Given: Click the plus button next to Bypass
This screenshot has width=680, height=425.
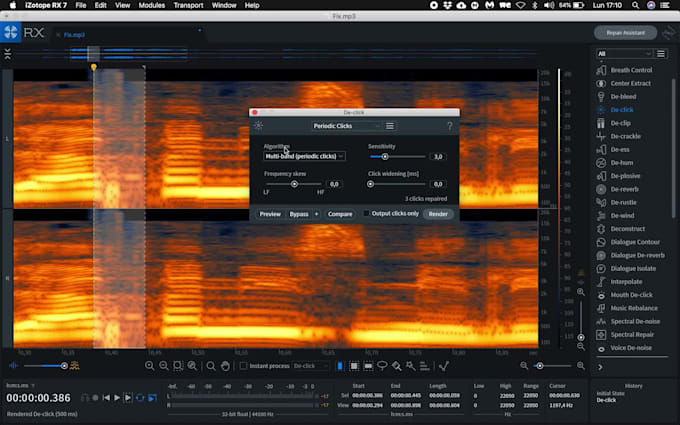Looking at the screenshot, I should click(316, 214).
